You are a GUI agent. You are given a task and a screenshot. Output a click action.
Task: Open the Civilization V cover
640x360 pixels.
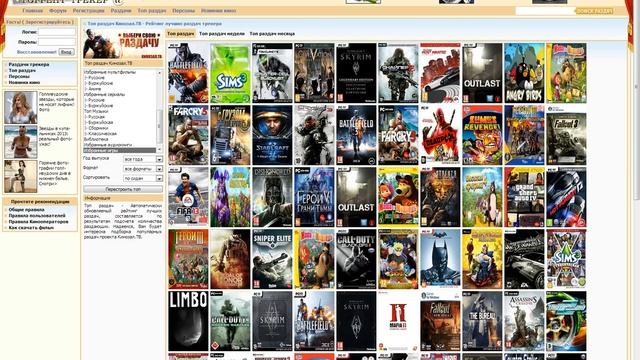(x=314, y=73)
